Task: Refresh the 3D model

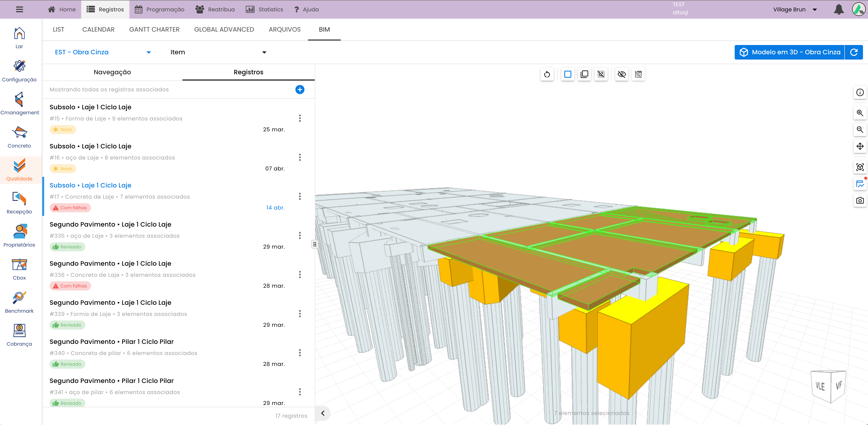Action: [x=854, y=52]
